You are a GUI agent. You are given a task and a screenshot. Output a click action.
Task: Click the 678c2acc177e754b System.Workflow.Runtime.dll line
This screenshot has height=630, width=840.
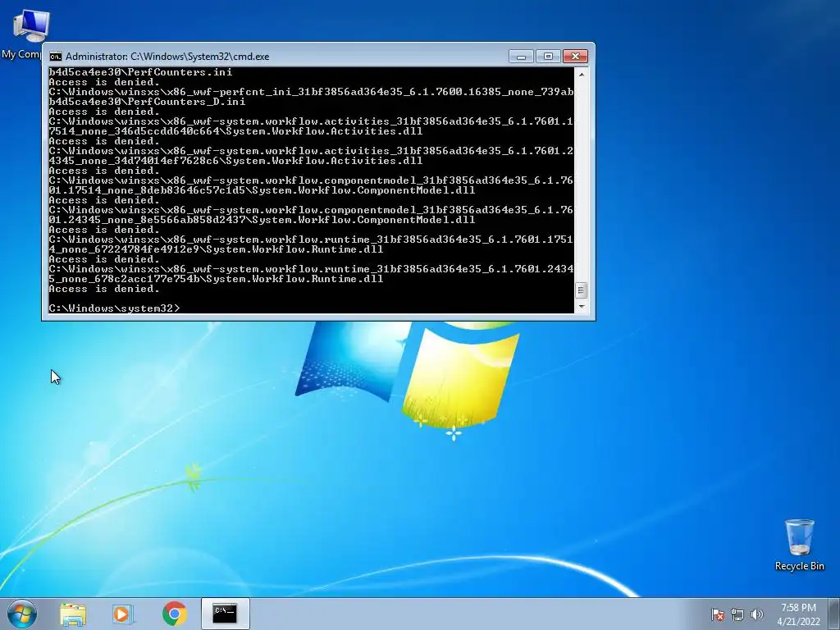coord(216,279)
